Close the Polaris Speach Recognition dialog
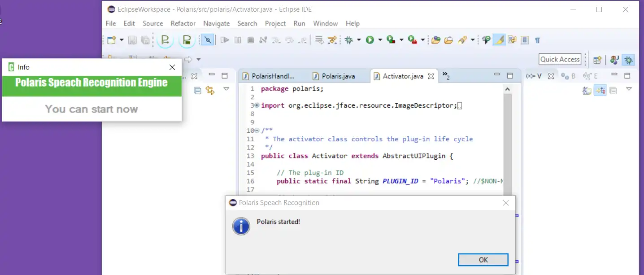Viewport: 644px width, 275px height. [x=506, y=203]
